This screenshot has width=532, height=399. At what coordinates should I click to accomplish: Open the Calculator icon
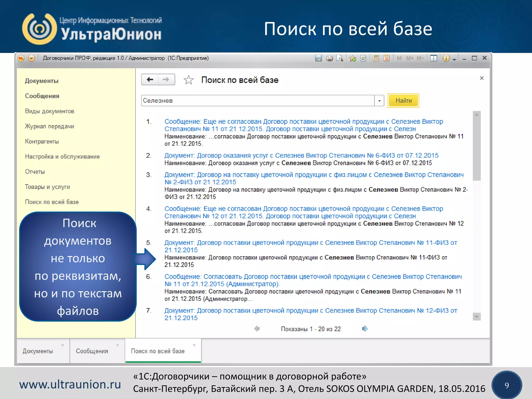point(376,58)
